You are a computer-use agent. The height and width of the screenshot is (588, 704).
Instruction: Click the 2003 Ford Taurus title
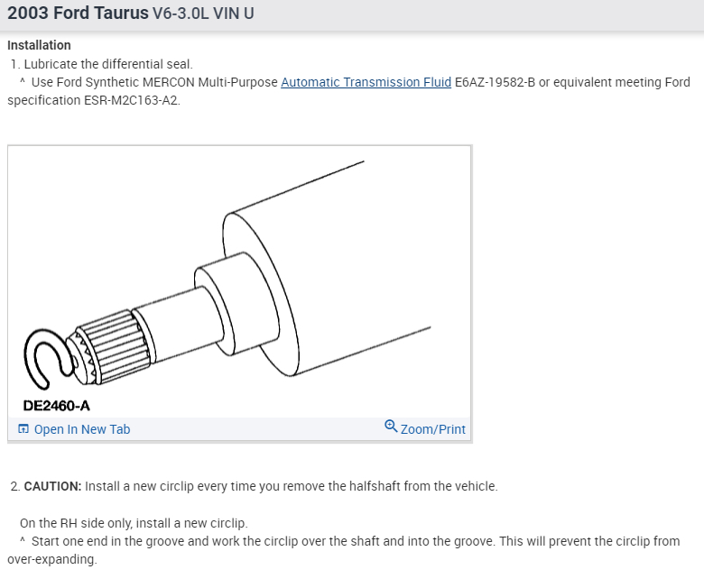78,13
